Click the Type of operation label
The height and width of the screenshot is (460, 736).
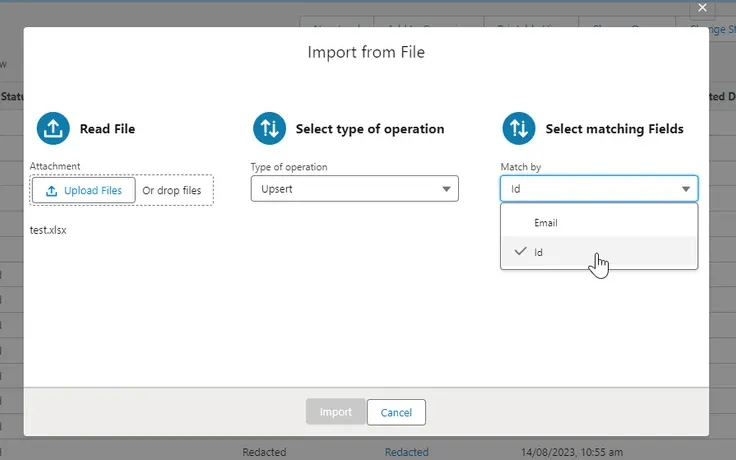tap(289, 167)
